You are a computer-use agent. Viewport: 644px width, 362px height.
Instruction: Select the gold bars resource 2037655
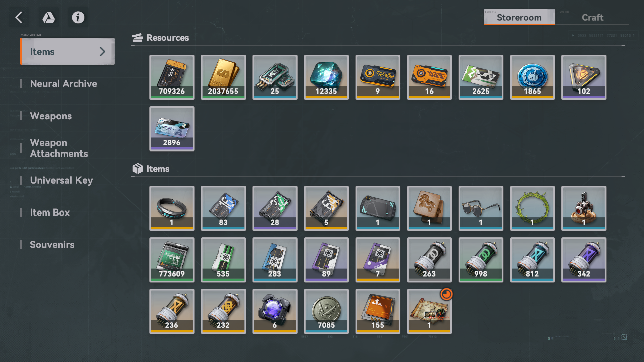pyautogui.click(x=223, y=77)
